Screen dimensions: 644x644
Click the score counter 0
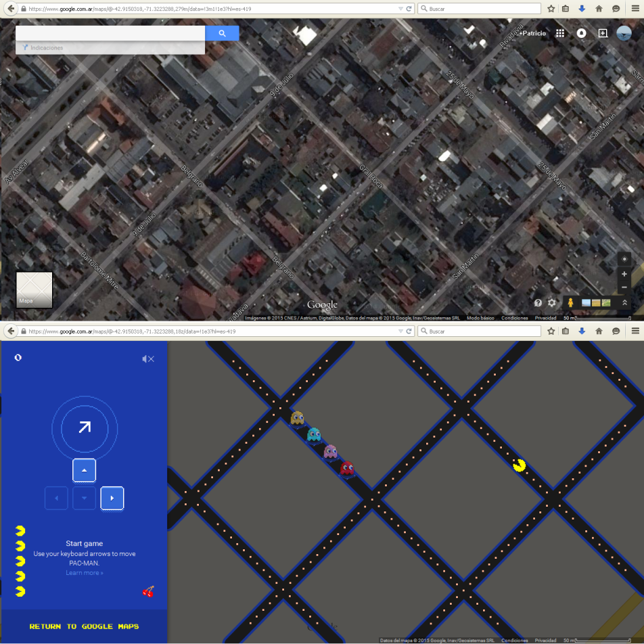coord(18,358)
